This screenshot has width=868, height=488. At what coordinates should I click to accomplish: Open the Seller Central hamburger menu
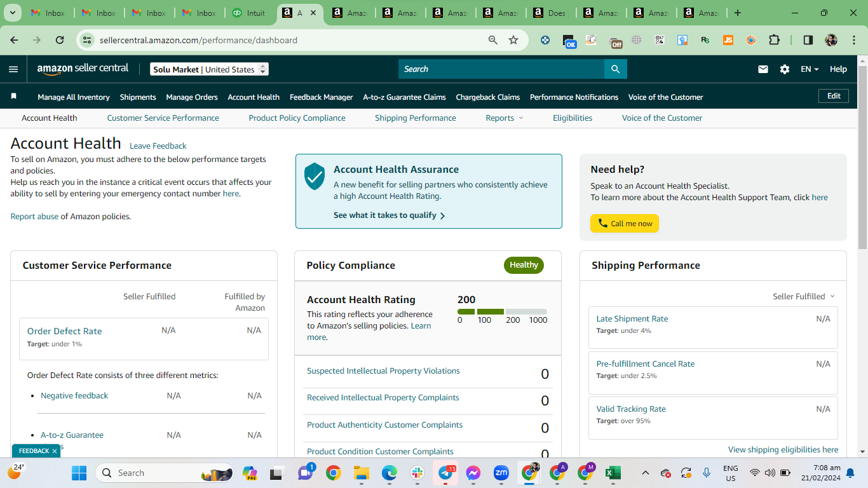[x=13, y=69]
